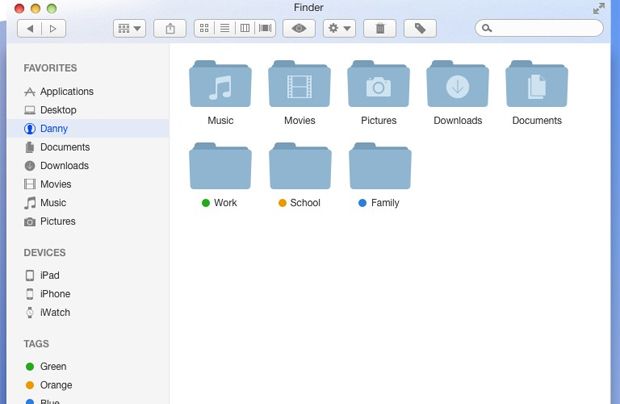
Task: Zoom the window with green button
Action: 51,8
